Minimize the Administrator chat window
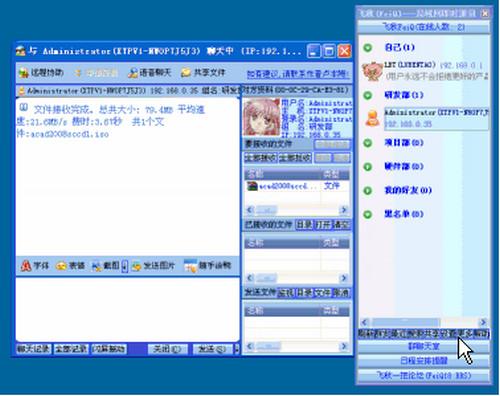The width and height of the screenshot is (500, 396). pyautogui.click(x=314, y=51)
